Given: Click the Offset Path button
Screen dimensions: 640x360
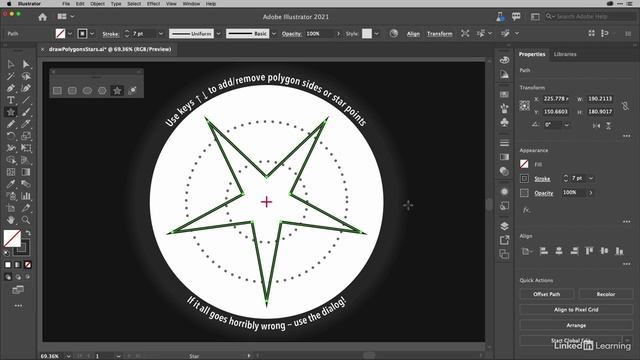Looking at the screenshot, I should [547, 294].
